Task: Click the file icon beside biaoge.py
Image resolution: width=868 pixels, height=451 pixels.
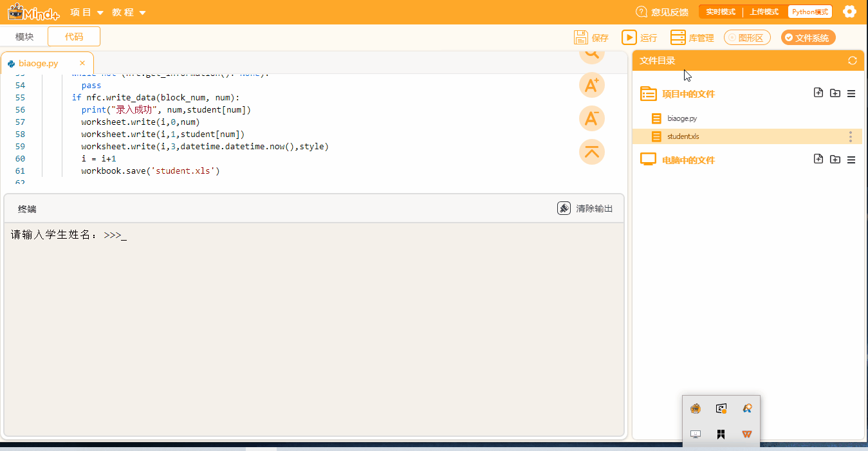Action: [656, 118]
